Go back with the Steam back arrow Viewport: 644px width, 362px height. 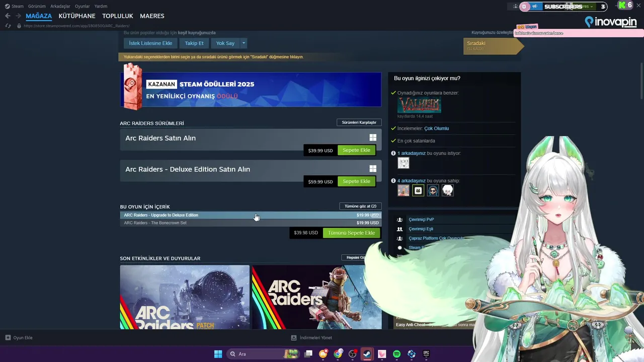point(8,16)
